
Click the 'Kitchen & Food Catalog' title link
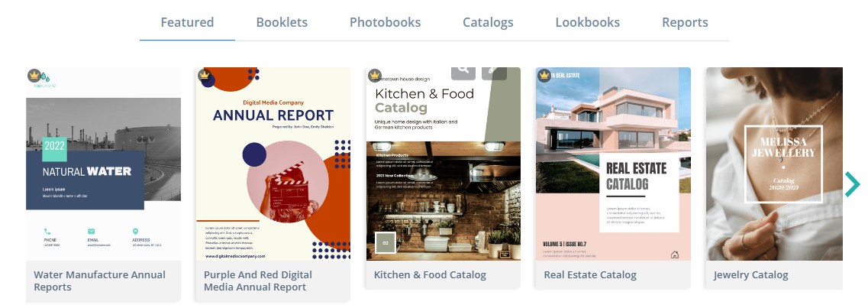click(430, 275)
